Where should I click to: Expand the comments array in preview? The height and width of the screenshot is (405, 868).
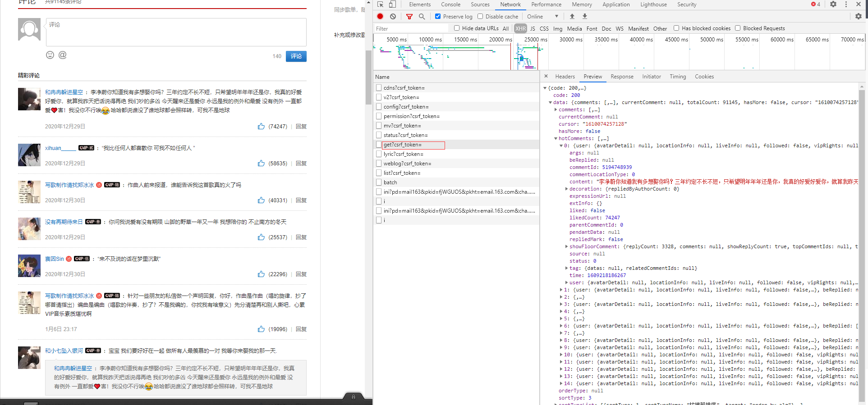[x=556, y=109]
